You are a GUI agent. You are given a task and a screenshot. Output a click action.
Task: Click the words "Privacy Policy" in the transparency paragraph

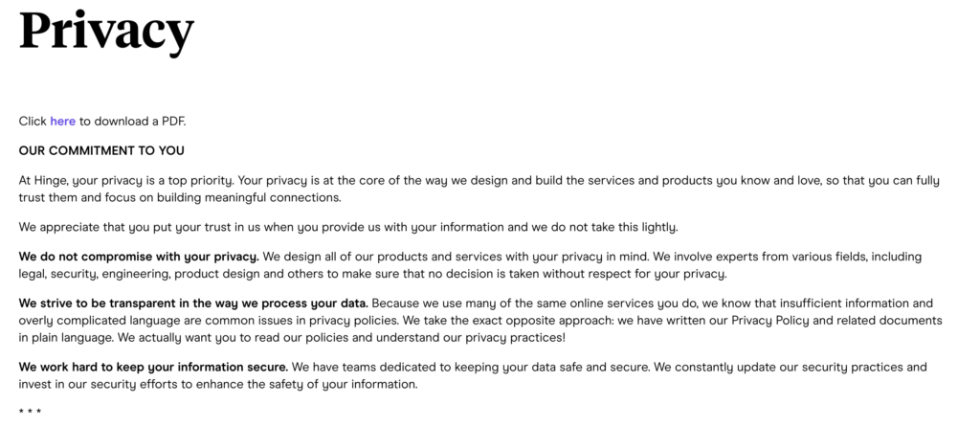pos(770,321)
